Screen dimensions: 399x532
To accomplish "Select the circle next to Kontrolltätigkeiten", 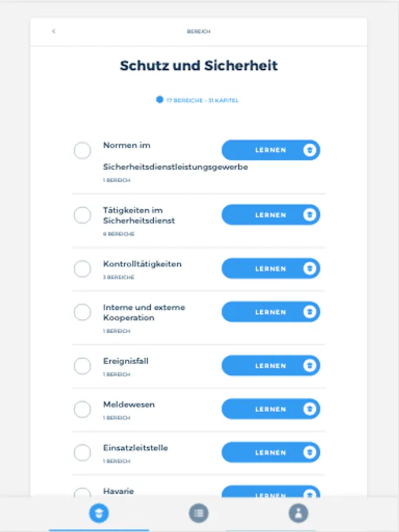I will (82, 269).
